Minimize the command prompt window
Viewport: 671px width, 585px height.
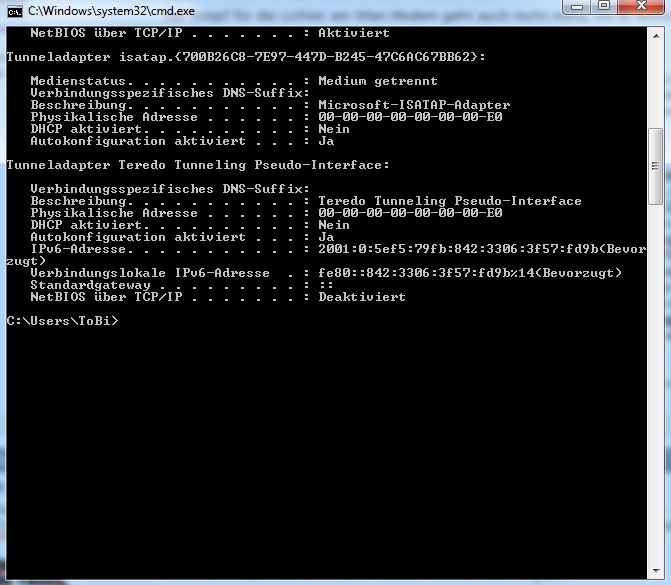point(577,9)
